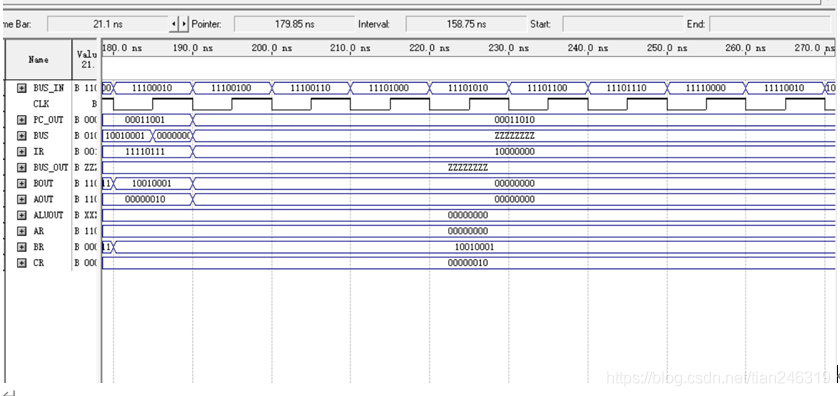
Task: Expand the BUS signal group
Action: (x=21, y=136)
